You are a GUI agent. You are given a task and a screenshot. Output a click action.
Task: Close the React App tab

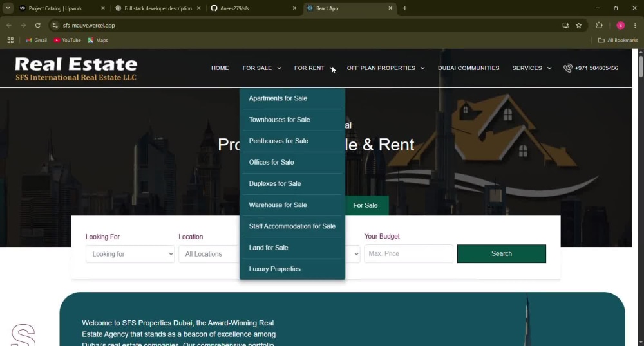pyautogui.click(x=390, y=8)
